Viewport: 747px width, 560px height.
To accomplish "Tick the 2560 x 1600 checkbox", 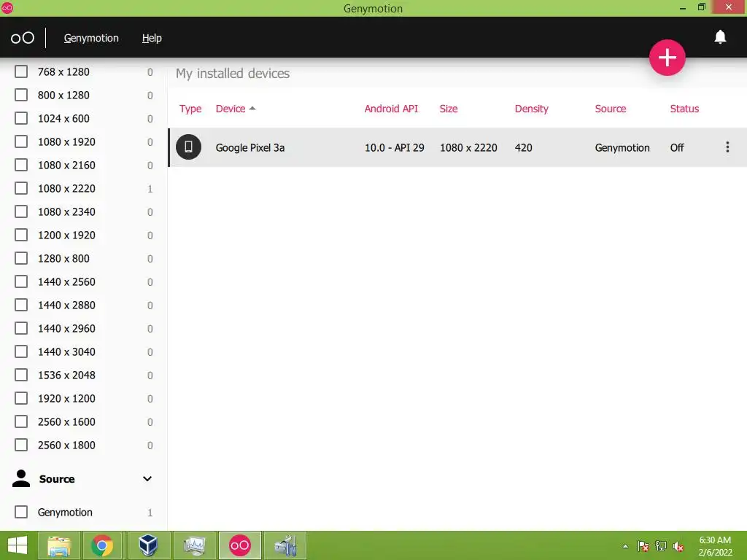I will (x=21, y=422).
